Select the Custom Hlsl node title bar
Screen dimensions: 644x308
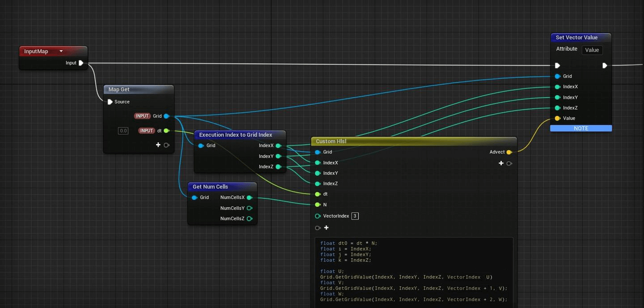[x=414, y=141]
